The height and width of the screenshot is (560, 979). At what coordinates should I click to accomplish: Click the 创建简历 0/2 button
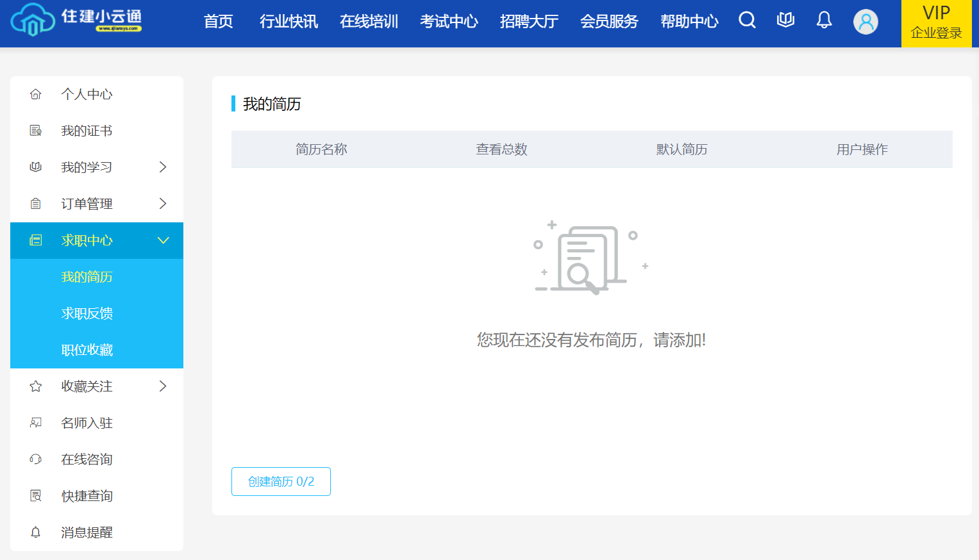click(281, 481)
